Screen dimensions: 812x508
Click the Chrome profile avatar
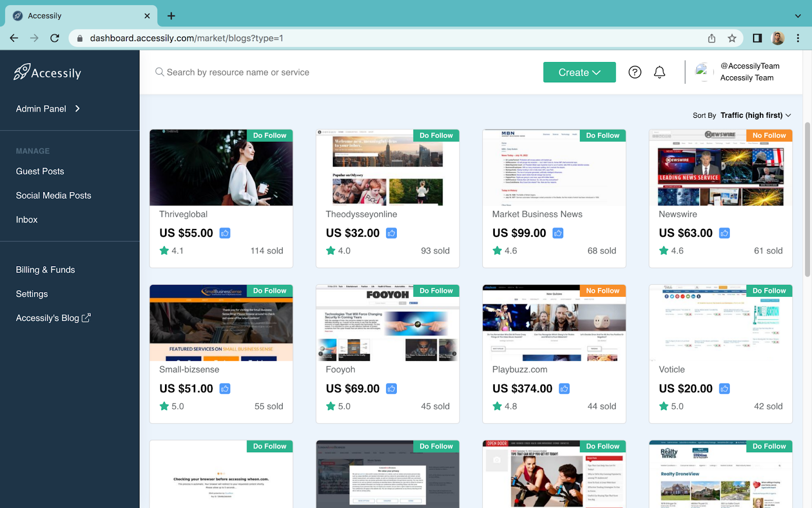[x=777, y=38]
